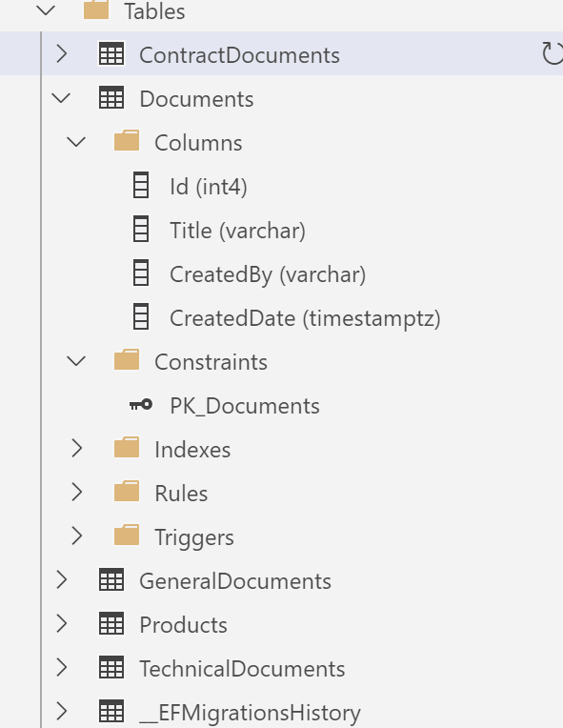
Task: Collapse the Documents table node
Action: (61, 98)
